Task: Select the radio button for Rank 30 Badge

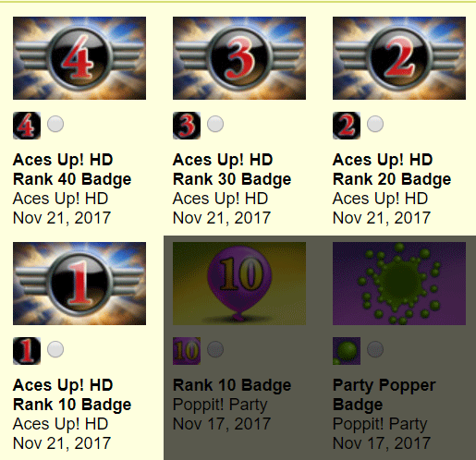Action: [215, 124]
